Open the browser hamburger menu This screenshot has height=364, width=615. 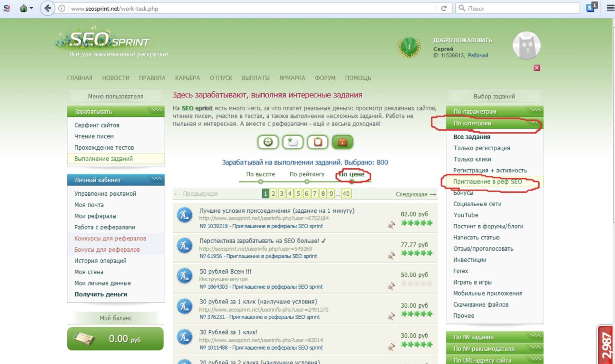tap(610, 8)
